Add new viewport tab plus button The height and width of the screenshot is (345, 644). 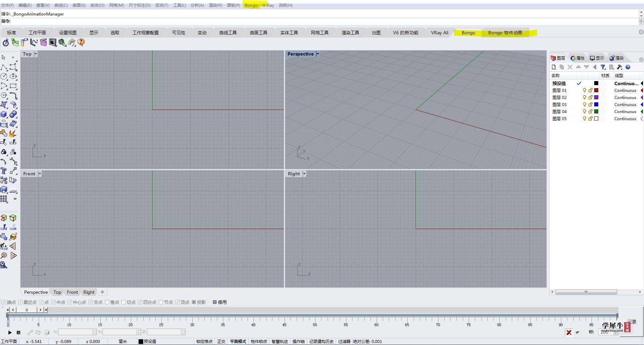click(103, 292)
